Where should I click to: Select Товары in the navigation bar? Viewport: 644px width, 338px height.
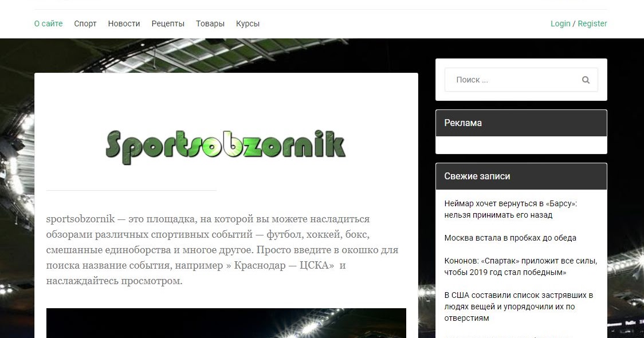point(210,23)
